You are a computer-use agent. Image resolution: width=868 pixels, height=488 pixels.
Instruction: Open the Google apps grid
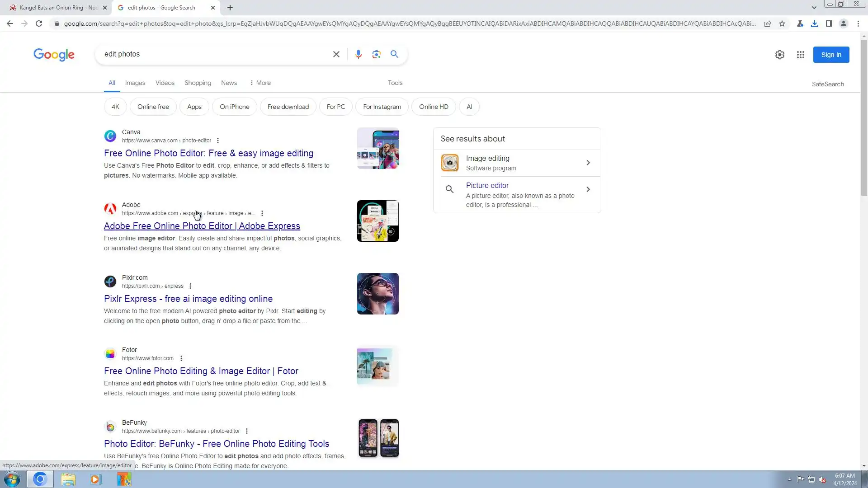pyautogui.click(x=800, y=55)
